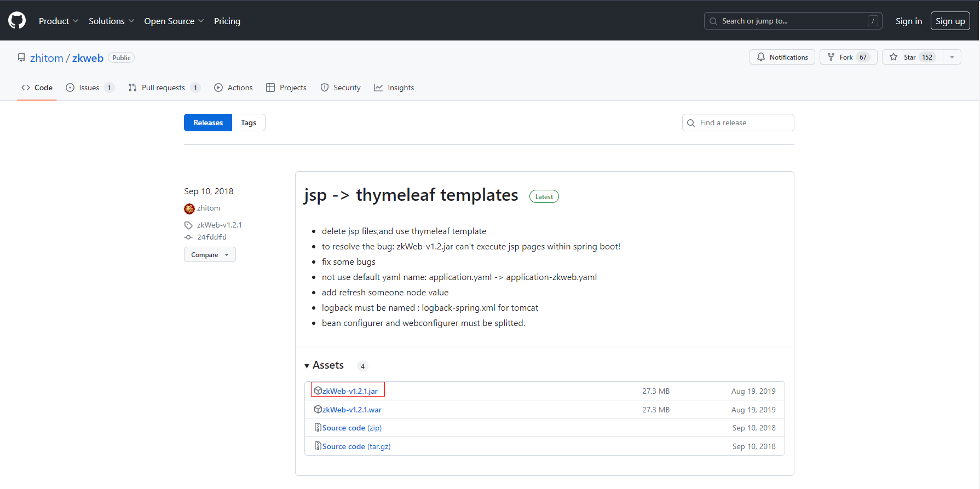The width and height of the screenshot is (980, 489).
Task: Click the tag icon beside zkWeb-v1.2.1
Action: click(x=188, y=225)
